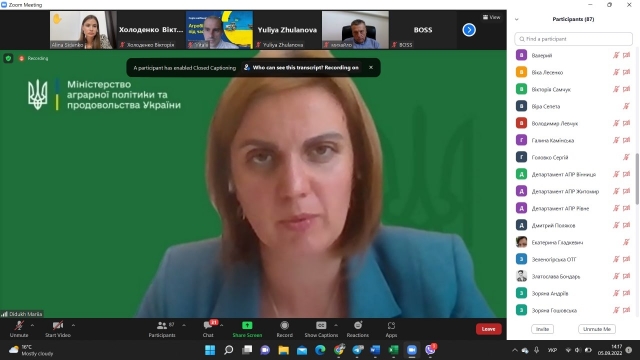Select participant Галина Камінська in list
The image size is (640, 360).
[x=573, y=140]
